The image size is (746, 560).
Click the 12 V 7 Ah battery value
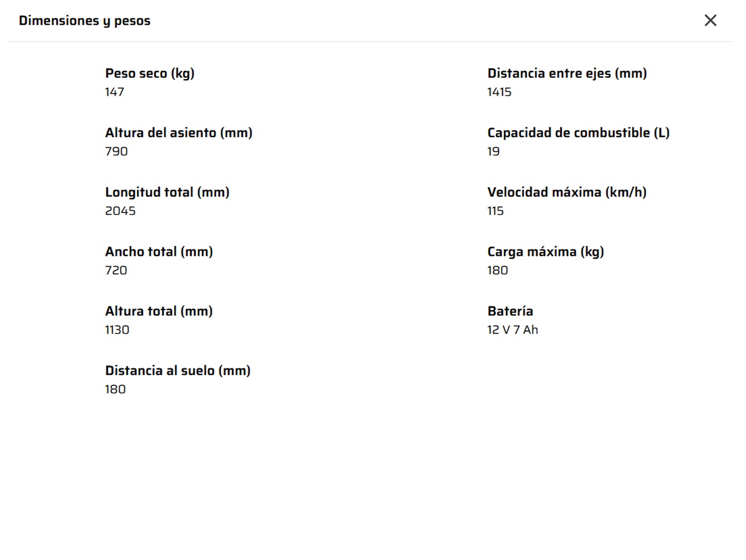tap(512, 329)
